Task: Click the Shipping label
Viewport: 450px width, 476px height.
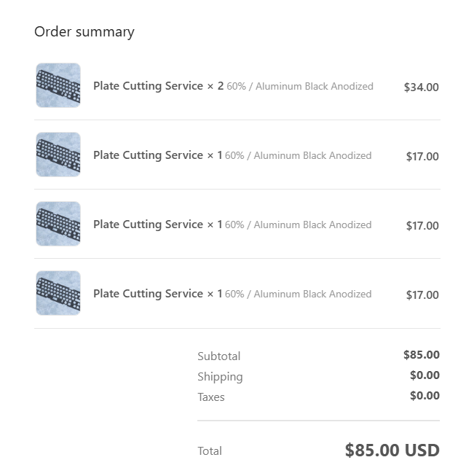Action: click(220, 377)
